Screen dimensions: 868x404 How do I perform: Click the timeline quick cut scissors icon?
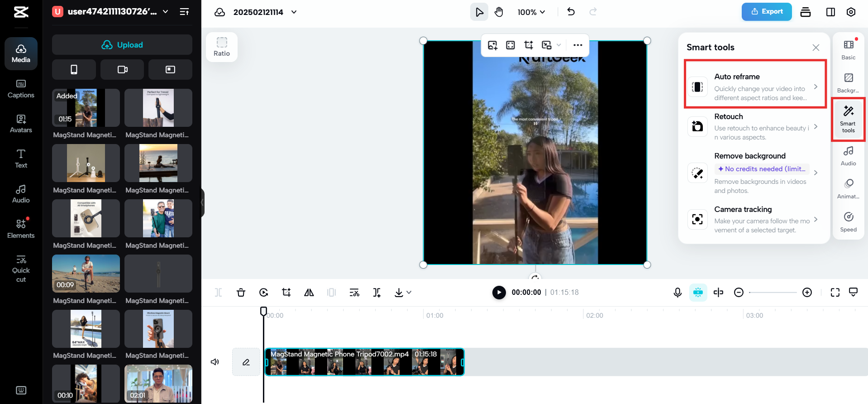(354, 293)
